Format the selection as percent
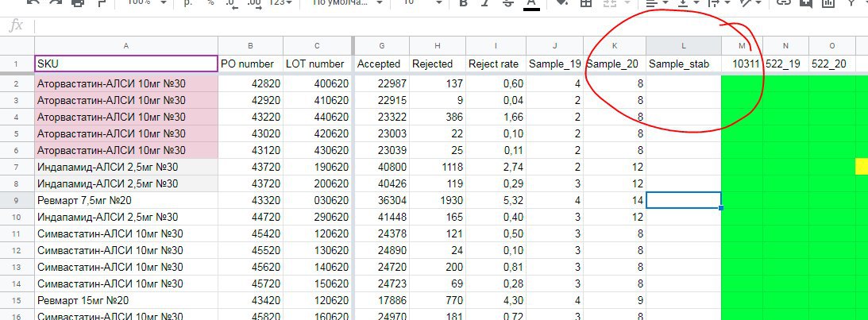The height and width of the screenshot is (320, 868). click(x=210, y=3)
